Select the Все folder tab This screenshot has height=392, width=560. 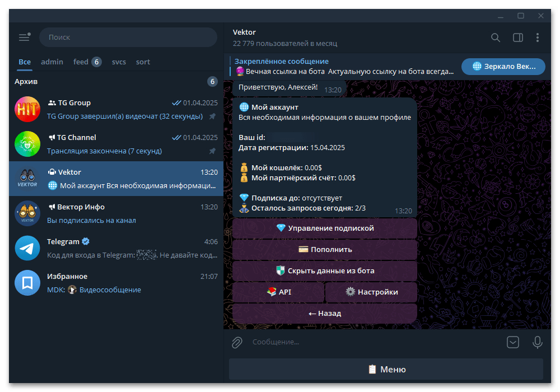25,62
